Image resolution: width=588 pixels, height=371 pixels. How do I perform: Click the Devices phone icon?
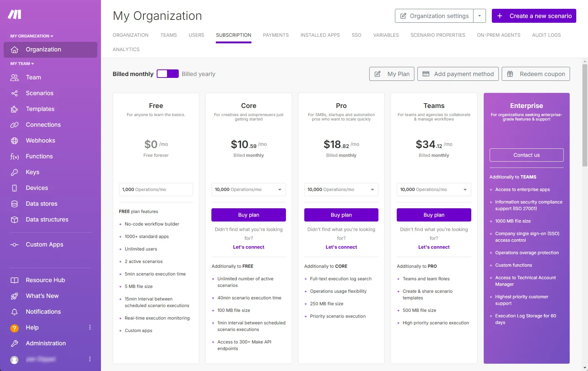click(14, 188)
